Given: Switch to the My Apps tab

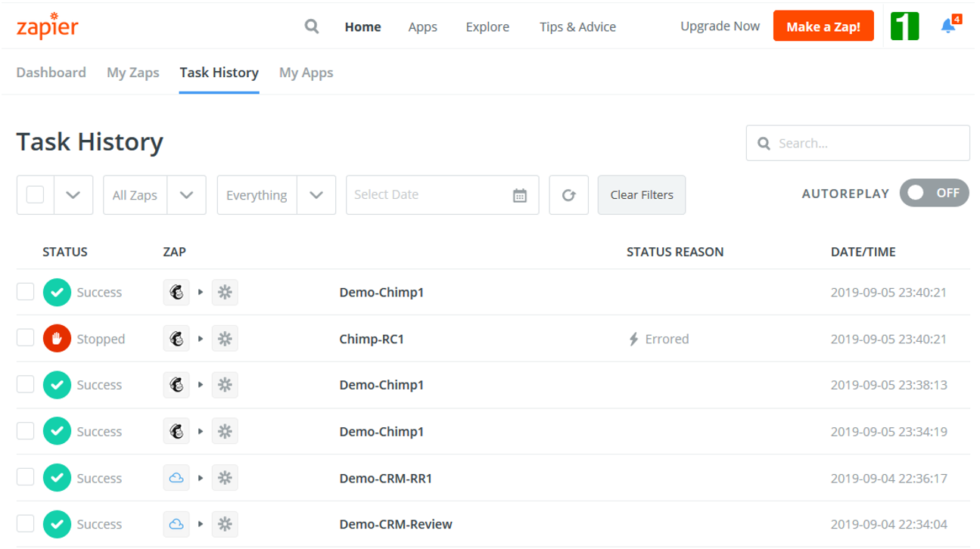Looking at the screenshot, I should coord(306,73).
